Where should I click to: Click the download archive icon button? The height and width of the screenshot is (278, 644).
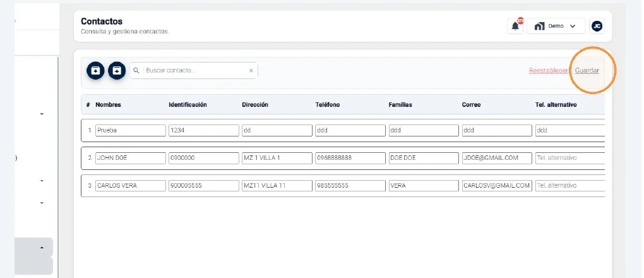(x=95, y=70)
